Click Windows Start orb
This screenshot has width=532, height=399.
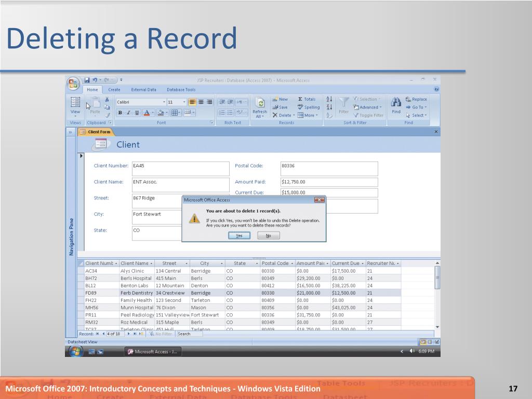76,351
